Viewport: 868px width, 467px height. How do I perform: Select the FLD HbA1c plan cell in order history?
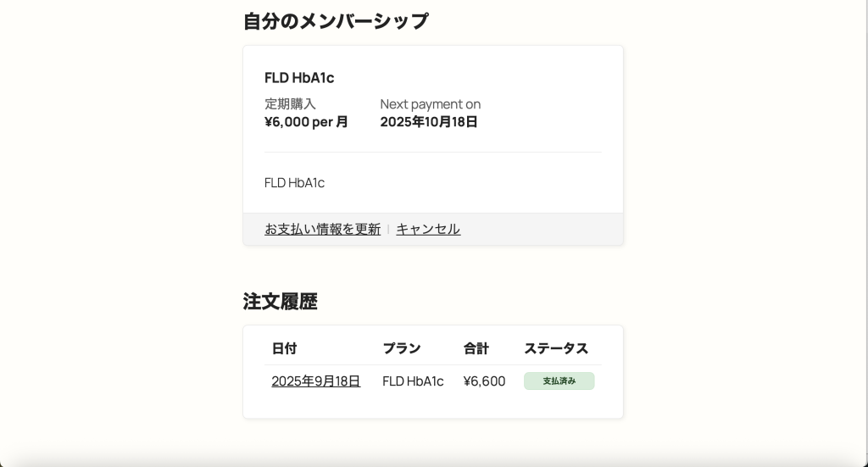pos(413,381)
